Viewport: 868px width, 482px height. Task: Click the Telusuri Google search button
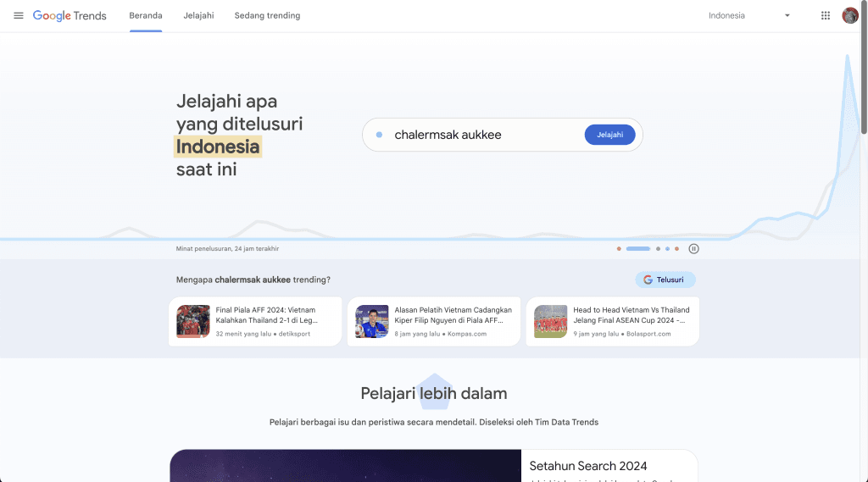(x=665, y=280)
